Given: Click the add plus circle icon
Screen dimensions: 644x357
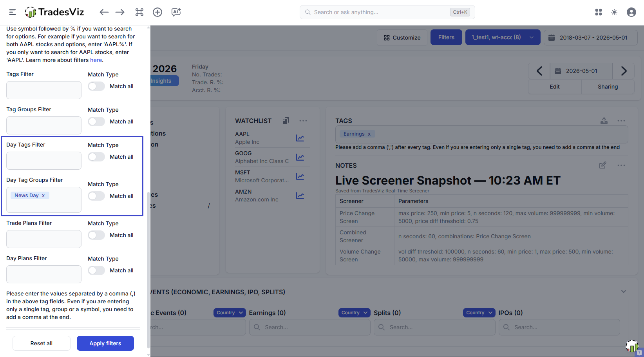Looking at the screenshot, I should click(157, 12).
